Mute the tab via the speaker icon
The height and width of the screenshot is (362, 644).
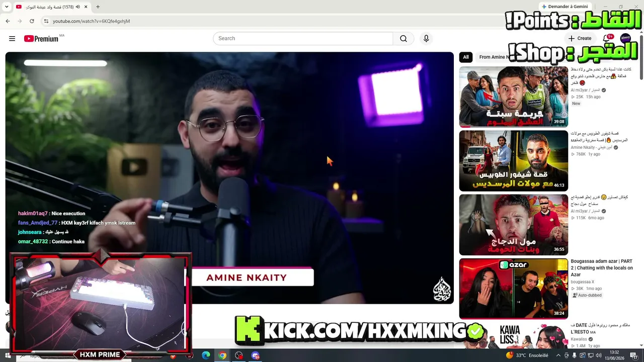(x=78, y=7)
